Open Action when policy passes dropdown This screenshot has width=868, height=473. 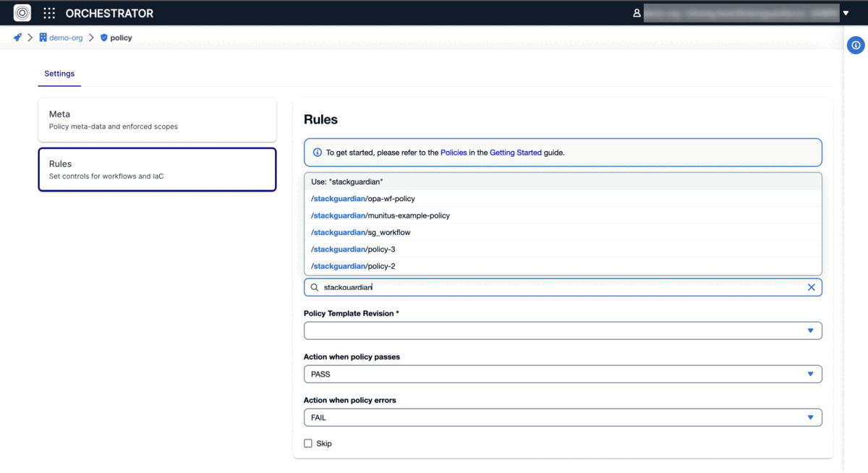(x=810, y=374)
